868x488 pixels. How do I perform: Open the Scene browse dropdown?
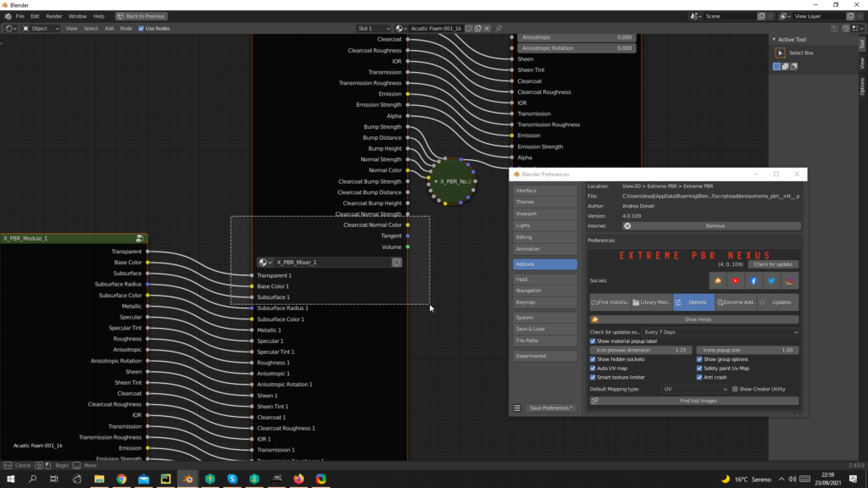click(x=697, y=17)
